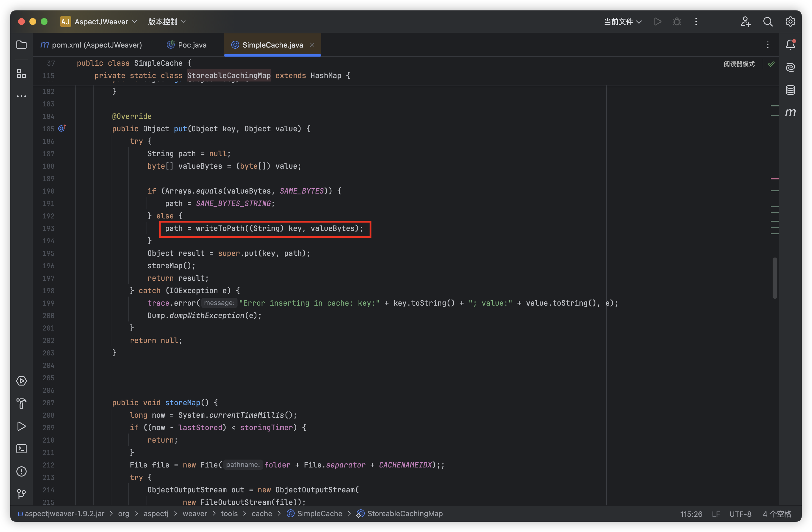
Task: Open the Database tool window icon
Action: coord(790,90)
